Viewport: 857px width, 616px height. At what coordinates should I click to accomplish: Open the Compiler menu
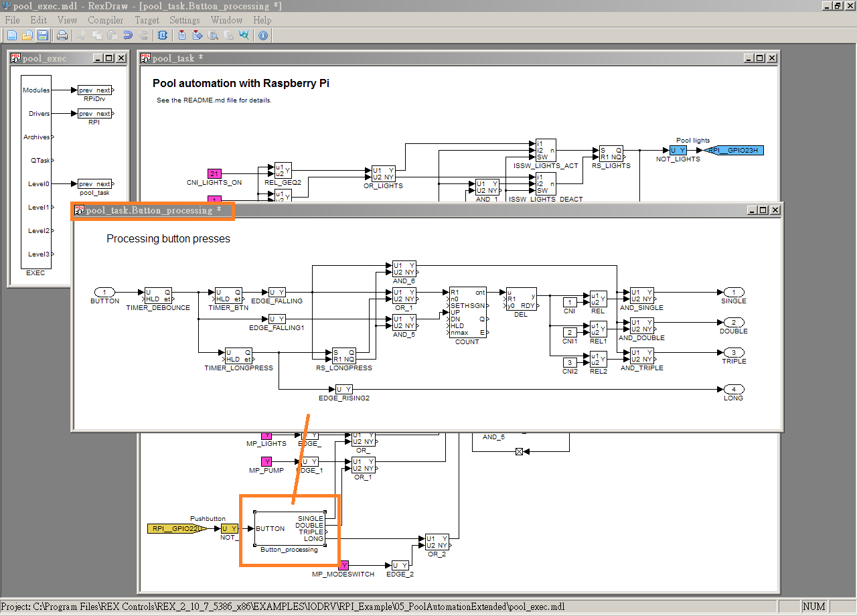(x=105, y=20)
